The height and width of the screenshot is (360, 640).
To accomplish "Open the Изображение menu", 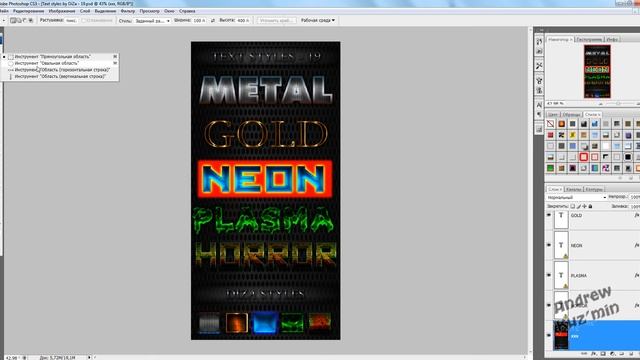I will [62, 11].
